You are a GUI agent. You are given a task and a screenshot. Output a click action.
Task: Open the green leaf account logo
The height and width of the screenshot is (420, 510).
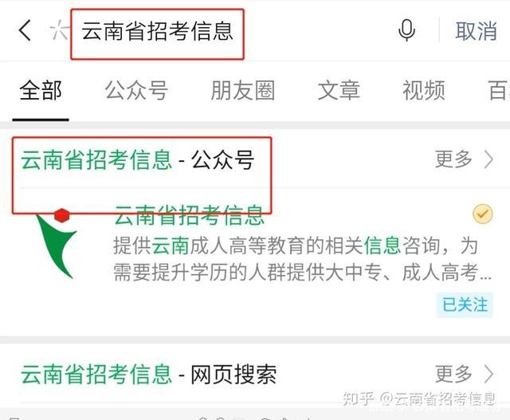pos(57,243)
